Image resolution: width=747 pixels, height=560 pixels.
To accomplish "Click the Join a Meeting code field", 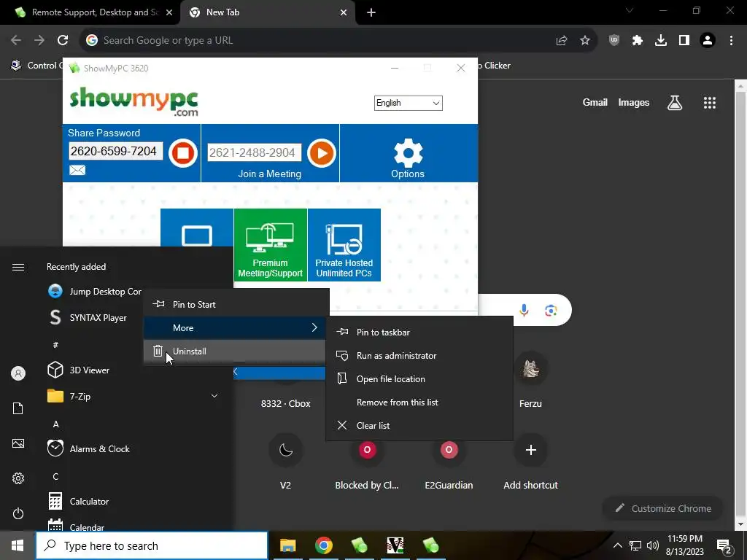I will click(255, 152).
